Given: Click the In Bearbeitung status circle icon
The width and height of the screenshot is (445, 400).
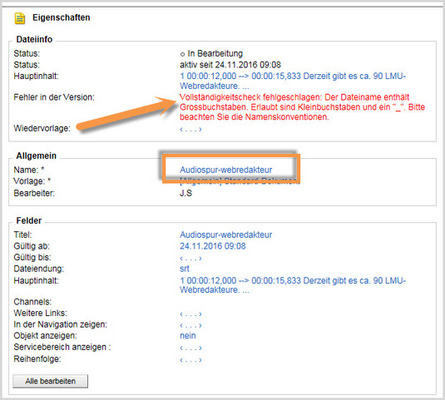Looking at the screenshot, I should pyautogui.click(x=182, y=54).
